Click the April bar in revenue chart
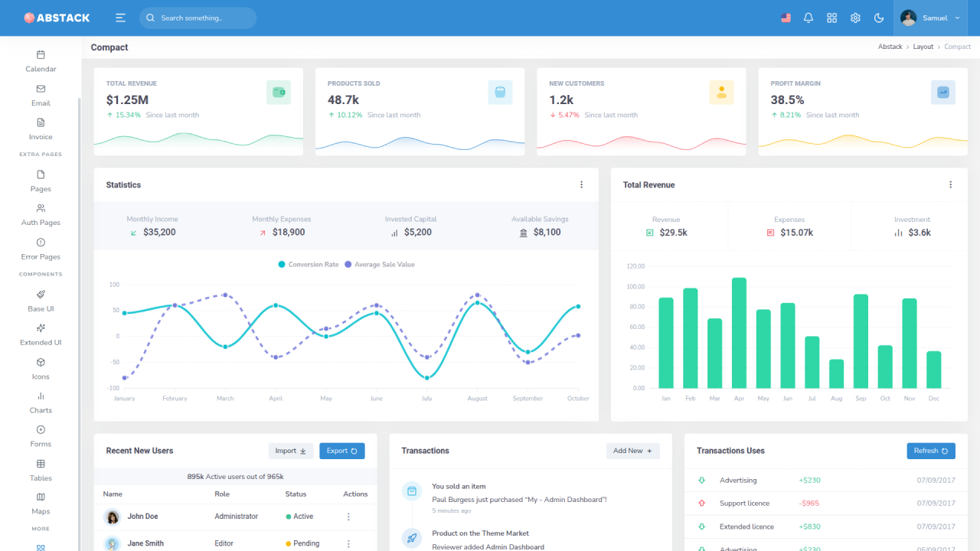The height and width of the screenshot is (551, 980). point(739,333)
